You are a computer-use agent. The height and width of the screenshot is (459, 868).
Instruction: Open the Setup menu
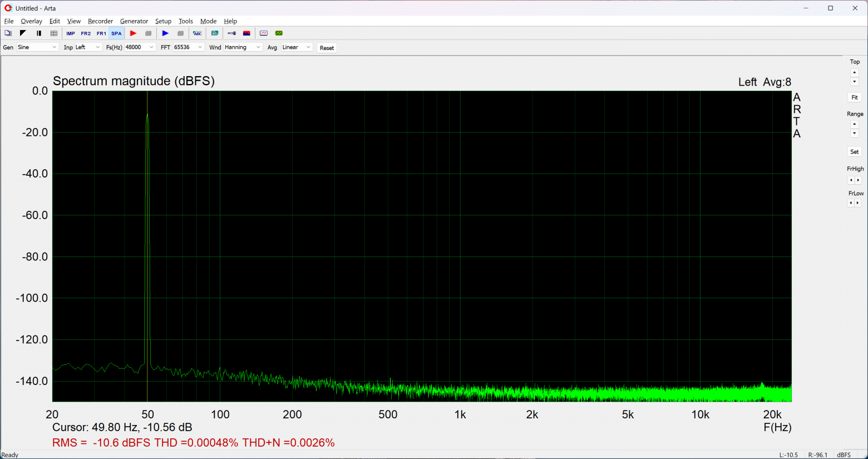coord(163,21)
